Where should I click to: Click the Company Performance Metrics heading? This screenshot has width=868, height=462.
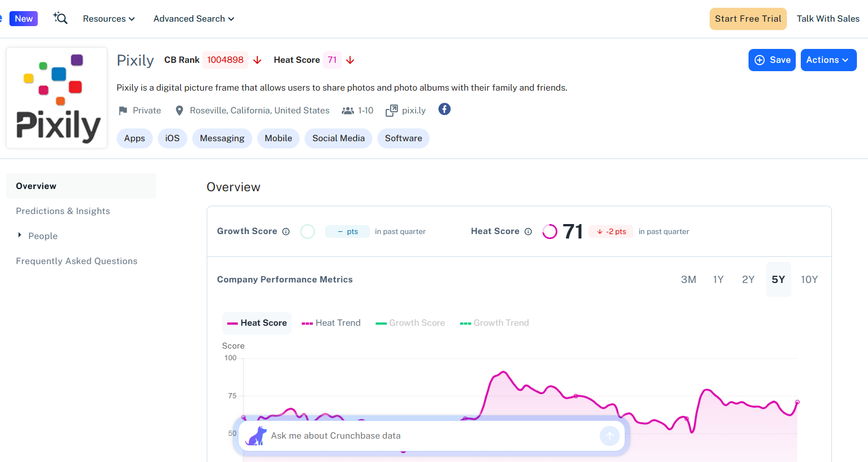(x=285, y=280)
